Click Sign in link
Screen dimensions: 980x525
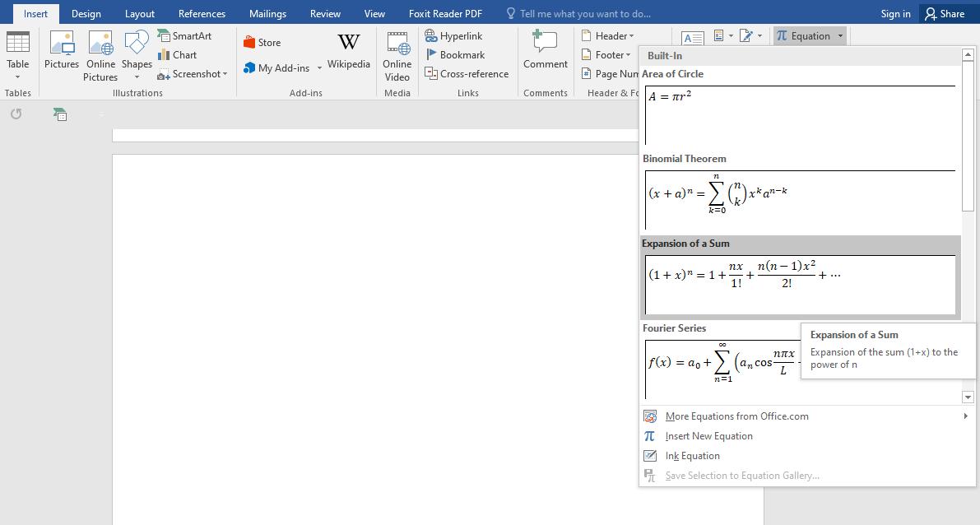(x=895, y=13)
